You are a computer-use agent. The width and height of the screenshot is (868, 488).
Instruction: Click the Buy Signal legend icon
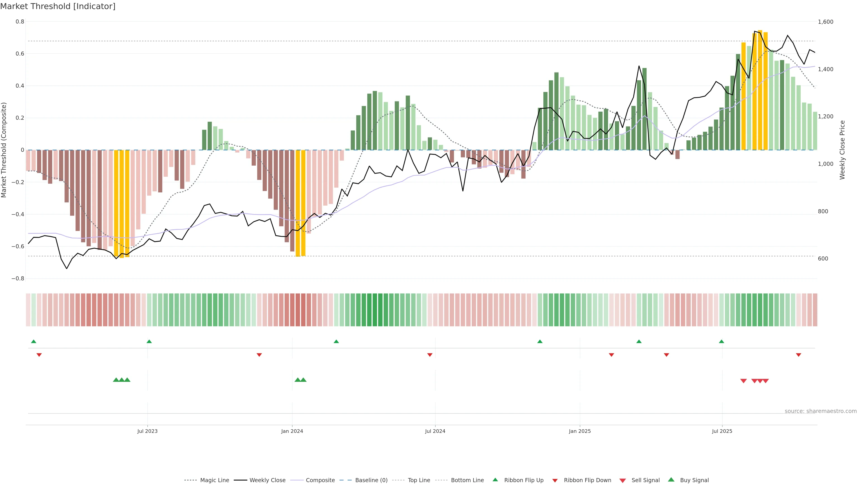(671, 480)
